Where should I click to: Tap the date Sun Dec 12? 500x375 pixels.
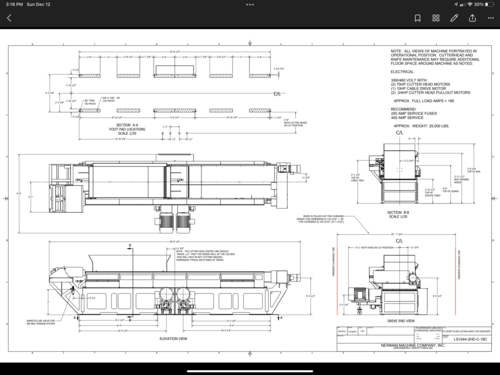click(x=38, y=4)
